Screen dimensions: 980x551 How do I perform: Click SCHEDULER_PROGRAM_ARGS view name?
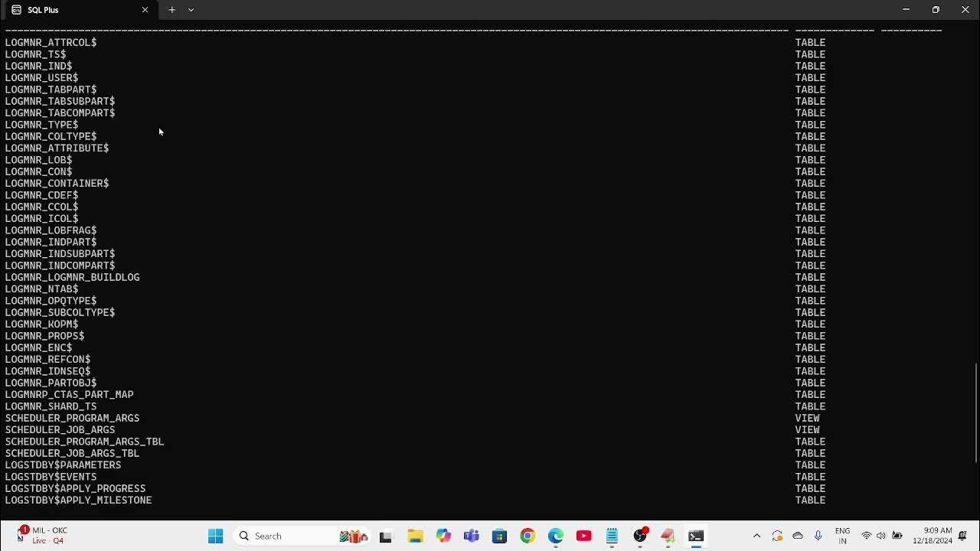[72, 419]
